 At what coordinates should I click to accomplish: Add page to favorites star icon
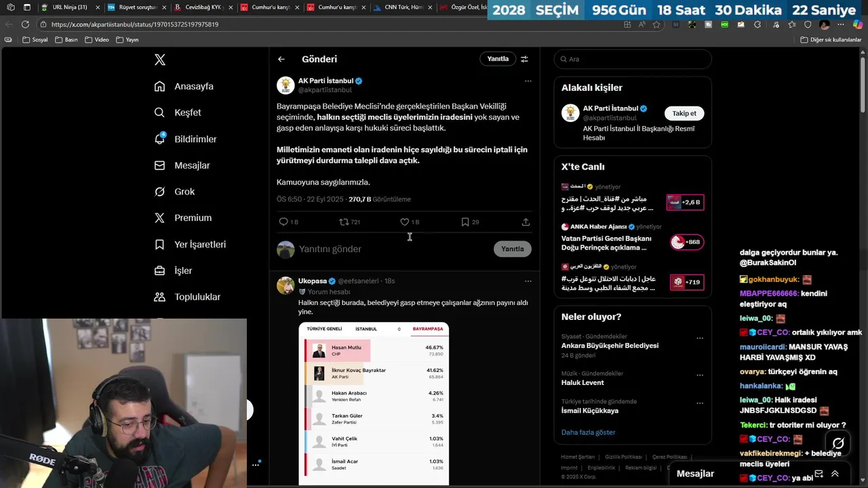coord(656,24)
